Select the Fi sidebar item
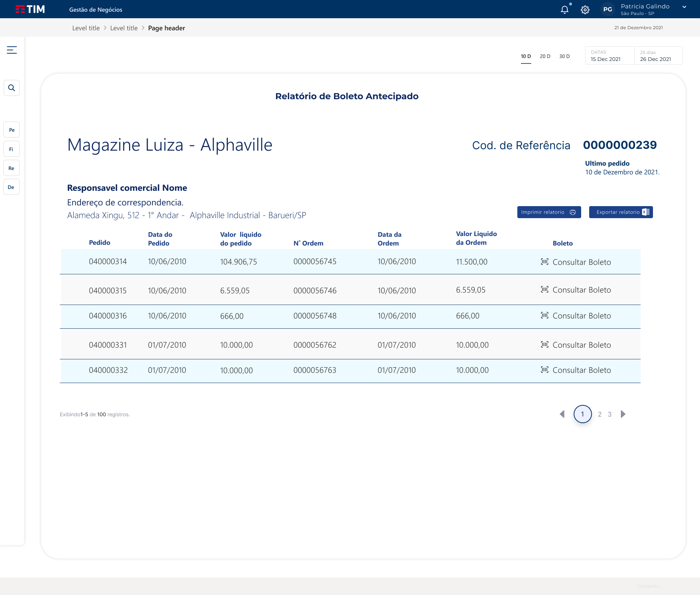Image resolution: width=700 pixels, height=595 pixels. coord(12,149)
